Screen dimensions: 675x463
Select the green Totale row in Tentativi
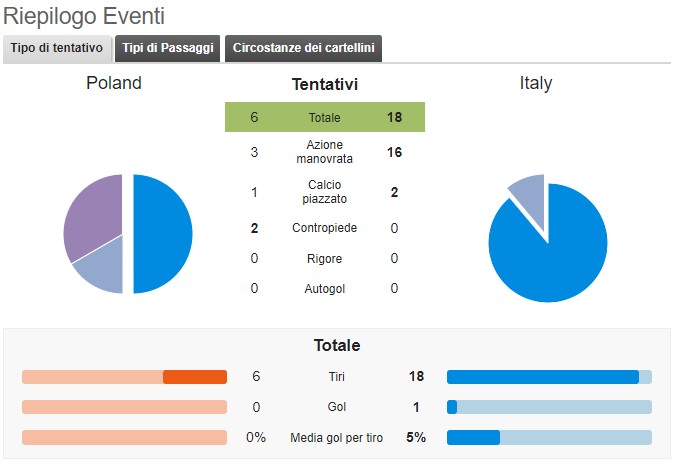pyautogui.click(x=324, y=117)
